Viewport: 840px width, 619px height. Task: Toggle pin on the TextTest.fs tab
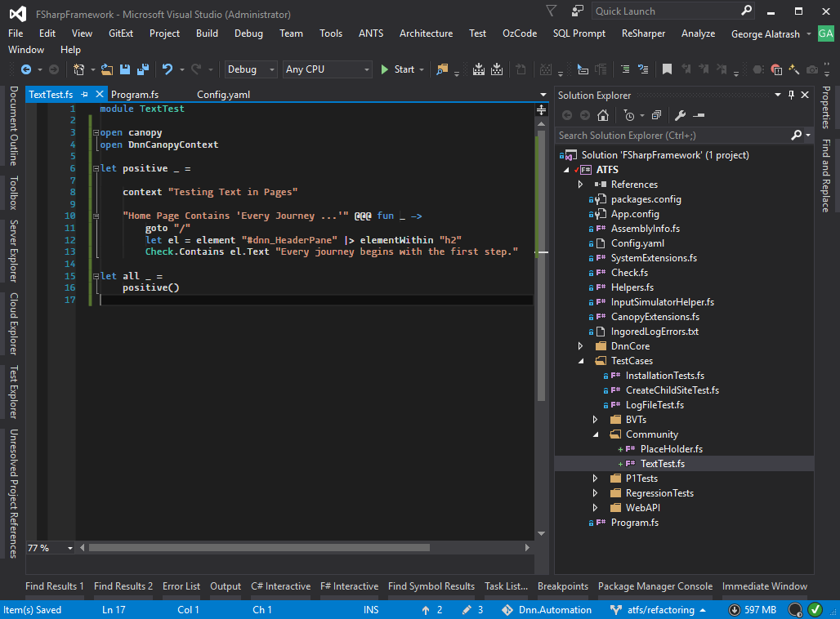pyautogui.click(x=84, y=94)
